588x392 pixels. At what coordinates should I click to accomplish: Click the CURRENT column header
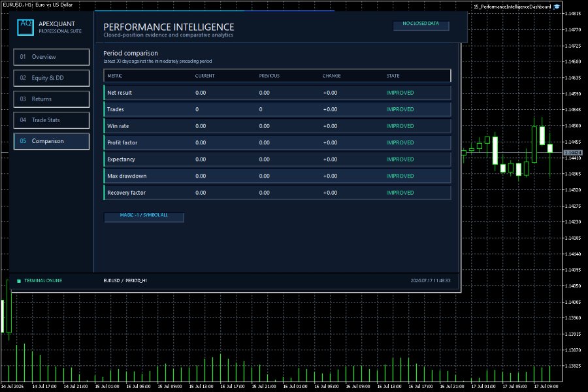[204, 76]
